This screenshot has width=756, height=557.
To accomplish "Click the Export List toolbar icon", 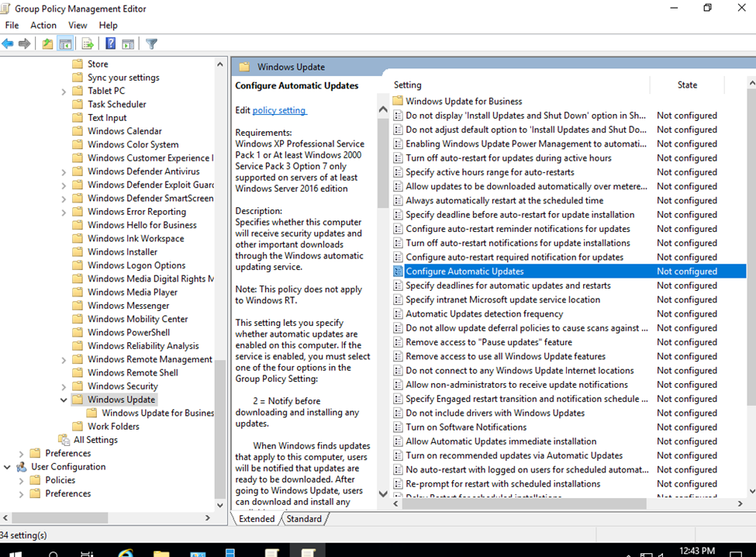I will point(88,43).
